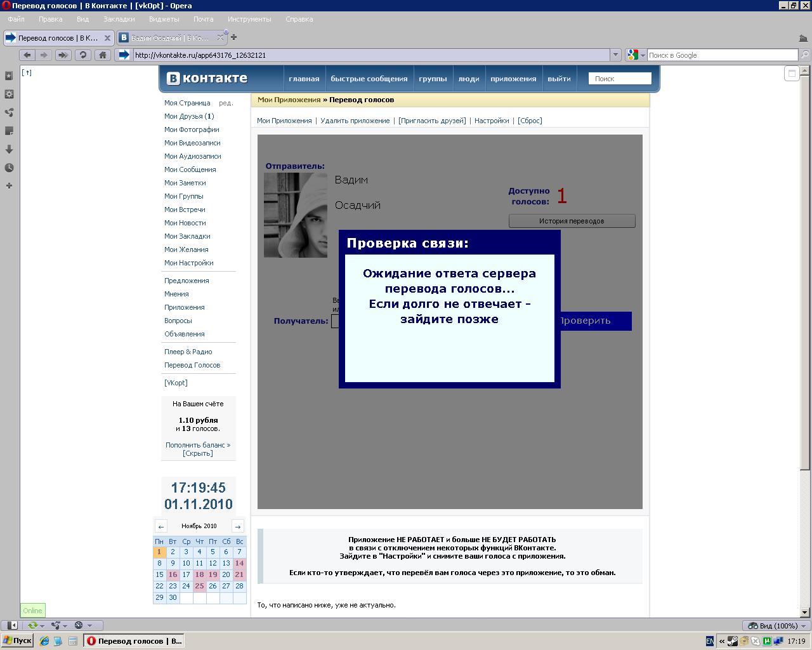The image size is (812, 650).
Task: Click the browser Forward arrow button
Action: coord(45,55)
